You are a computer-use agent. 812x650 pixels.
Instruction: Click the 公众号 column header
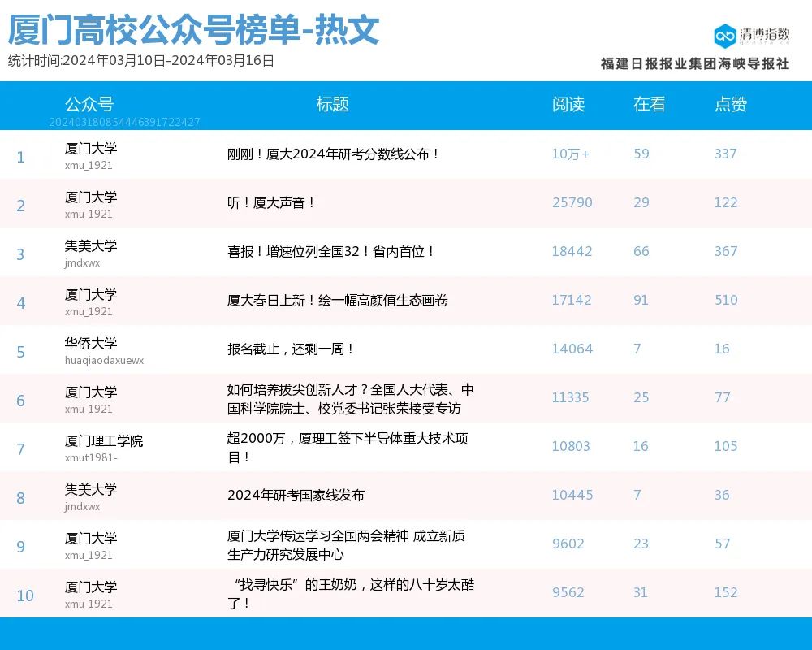click(x=89, y=105)
